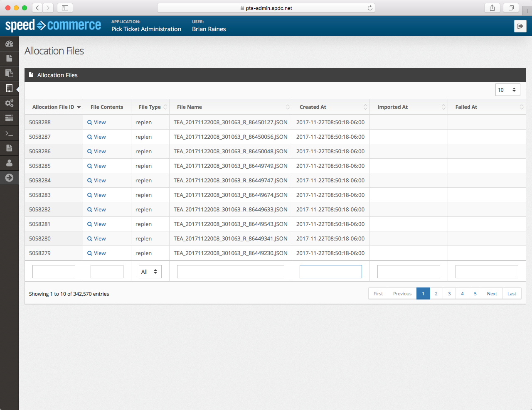
Task: Click the text document icon in sidebar
Action: [x=9, y=148]
